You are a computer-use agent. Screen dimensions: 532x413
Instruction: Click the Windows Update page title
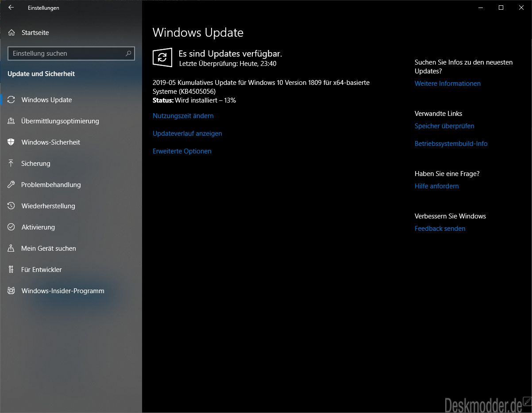198,33
